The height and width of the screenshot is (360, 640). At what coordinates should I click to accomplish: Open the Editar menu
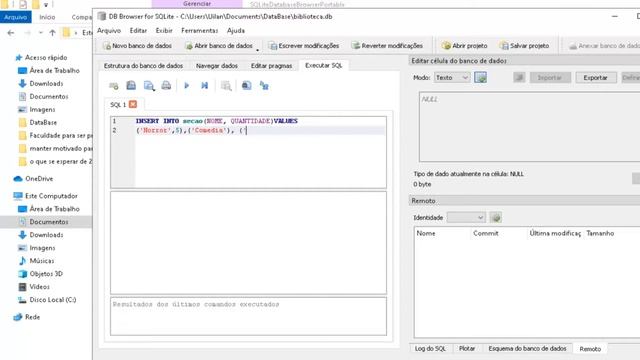click(138, 31)
